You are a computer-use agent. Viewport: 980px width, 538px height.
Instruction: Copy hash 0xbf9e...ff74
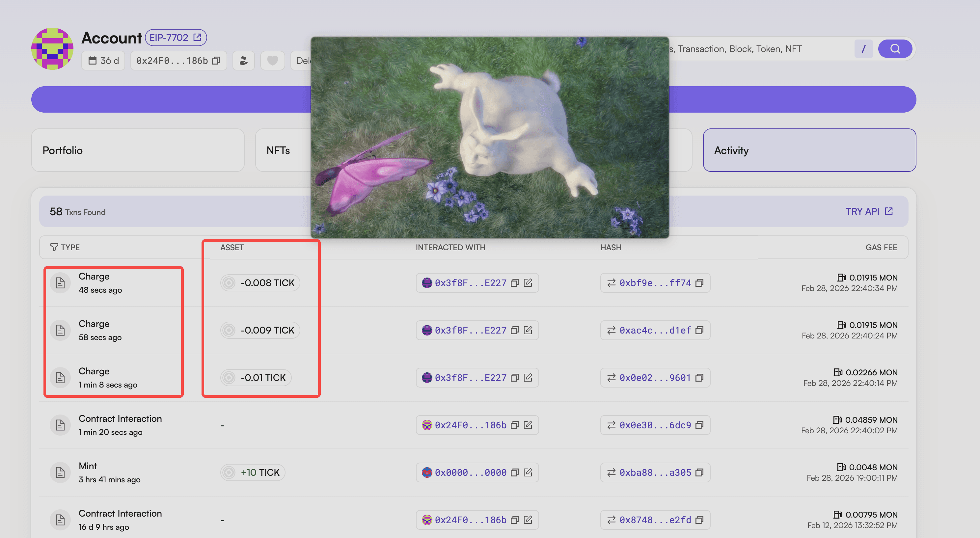(699, 283)
